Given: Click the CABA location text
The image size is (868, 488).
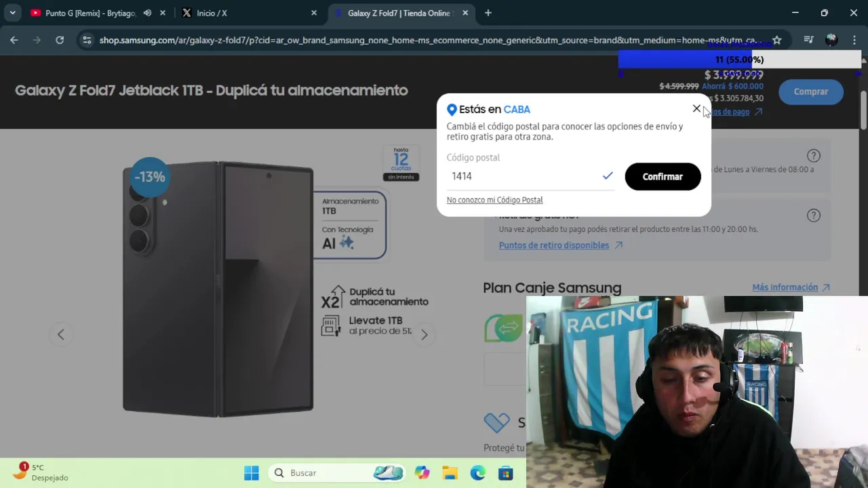Looking at the screenshot, I should coord(517,109).
